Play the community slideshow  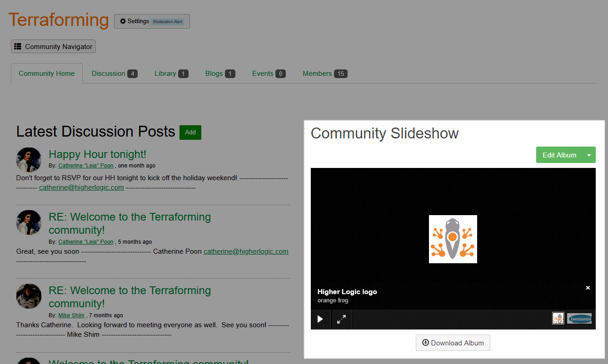pyautogui.click(x=320, y=319)
